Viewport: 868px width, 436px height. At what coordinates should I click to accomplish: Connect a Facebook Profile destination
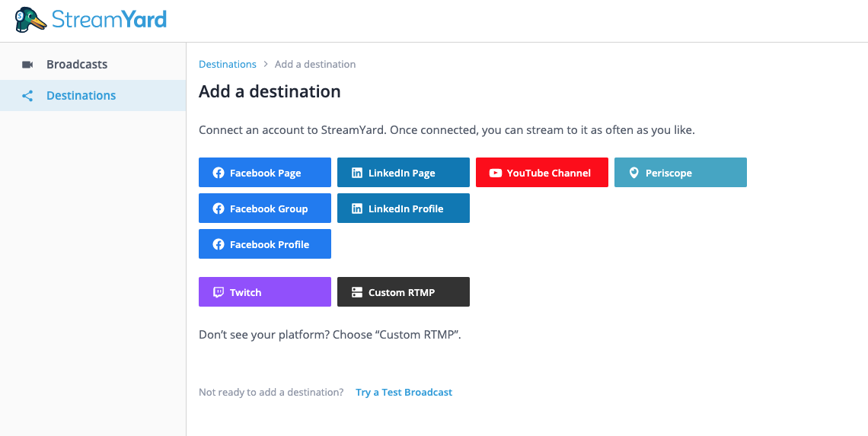(265, 244)
